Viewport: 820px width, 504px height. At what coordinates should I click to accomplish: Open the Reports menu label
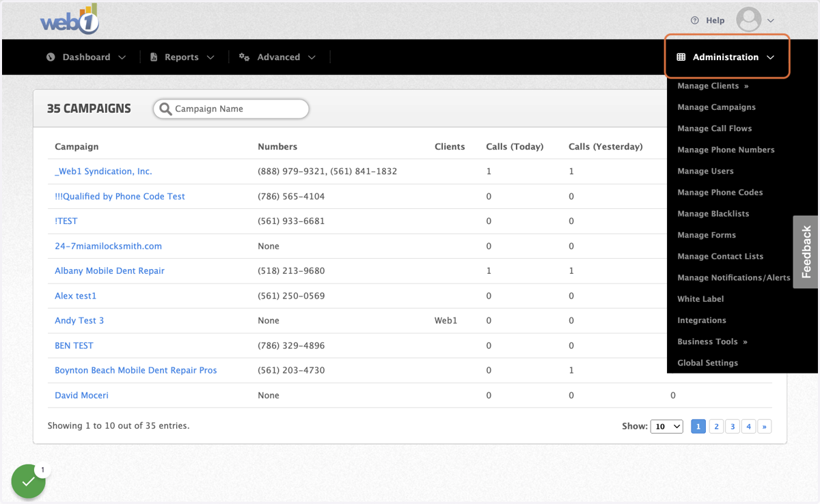(181, 57)
